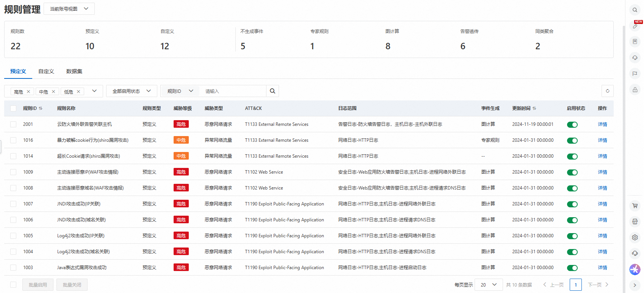Viewport: 644px width, 293px height.
Task: Remove the 中危 filter tag
Action: (53, 91)
